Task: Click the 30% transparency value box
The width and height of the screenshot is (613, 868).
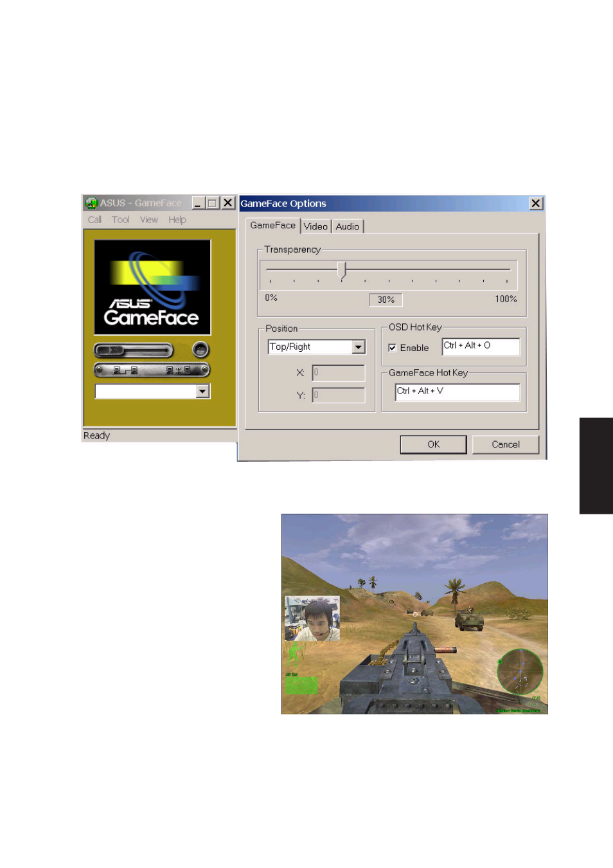Action: pos(386,300)
